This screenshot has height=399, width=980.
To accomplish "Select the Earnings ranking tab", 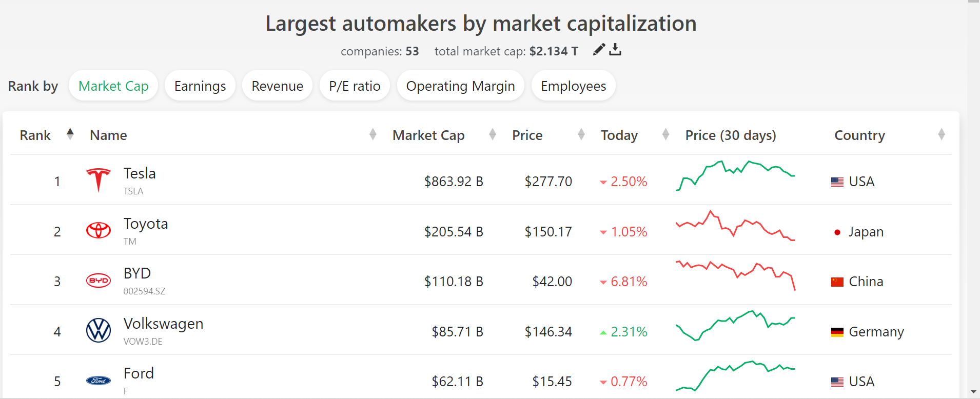I will click(x=200, y=86).
